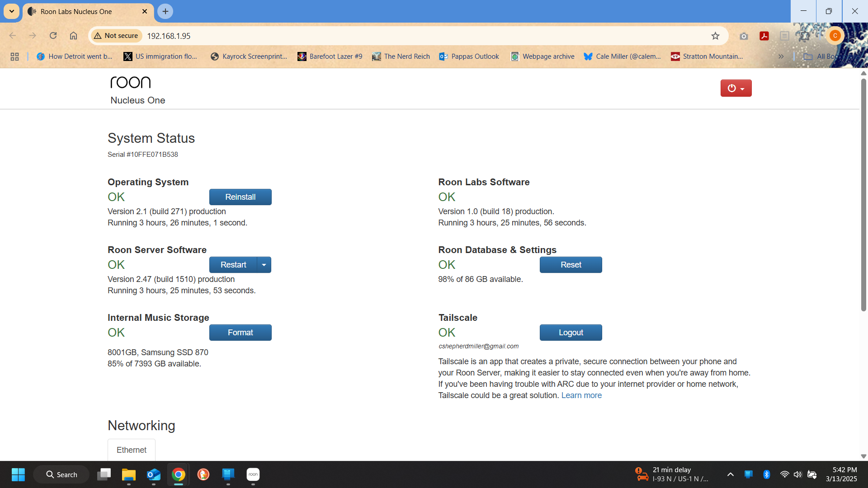Open the Windows Start menu

coord(18,474)
